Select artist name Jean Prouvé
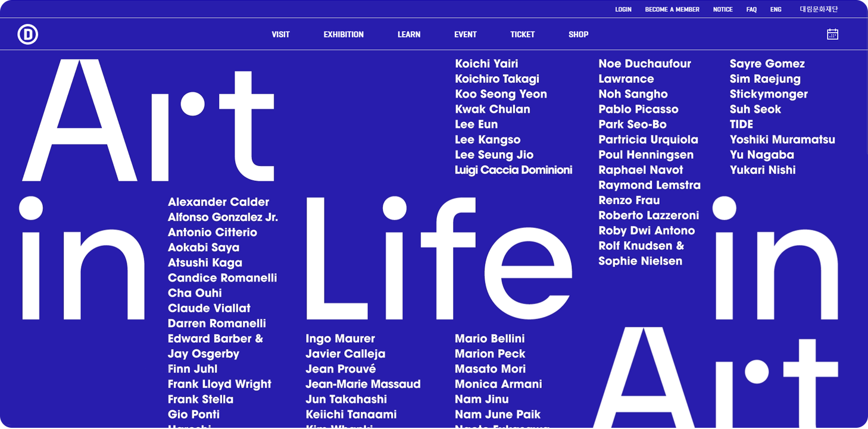The image size is (868, 429). pos(341,369)
